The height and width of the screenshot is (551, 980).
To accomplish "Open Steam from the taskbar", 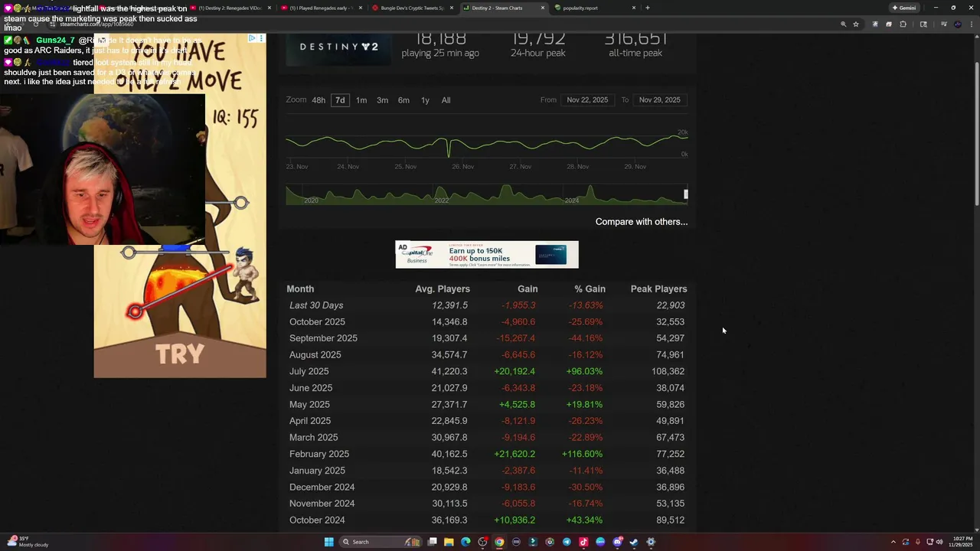I will (x=634, y=542).
